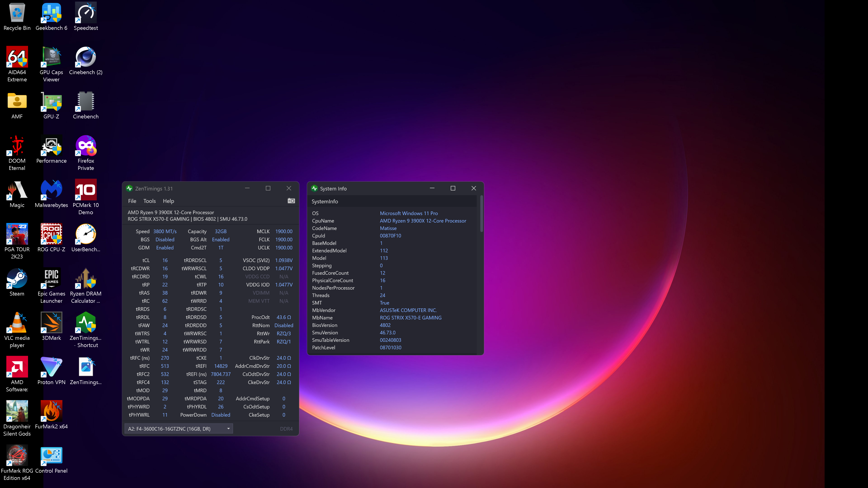Click the tREFI value 14829
Viewport: 868px width, 488px height.
coord(221,366)
